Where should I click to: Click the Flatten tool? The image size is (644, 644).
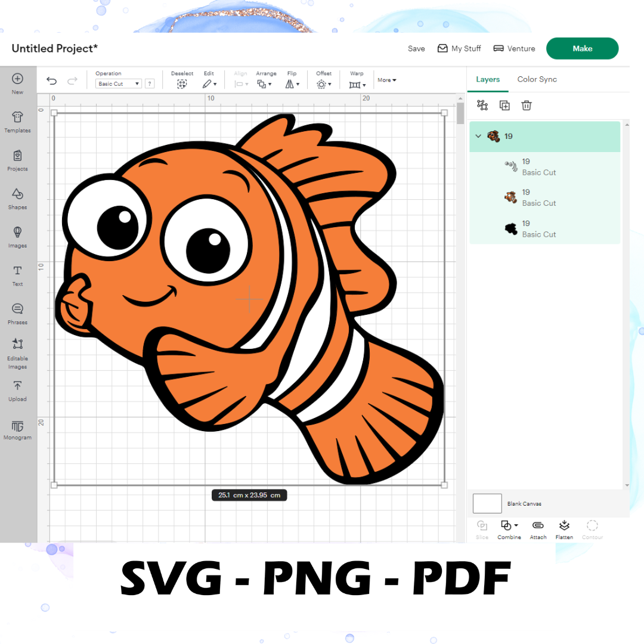tap(564, 530)
